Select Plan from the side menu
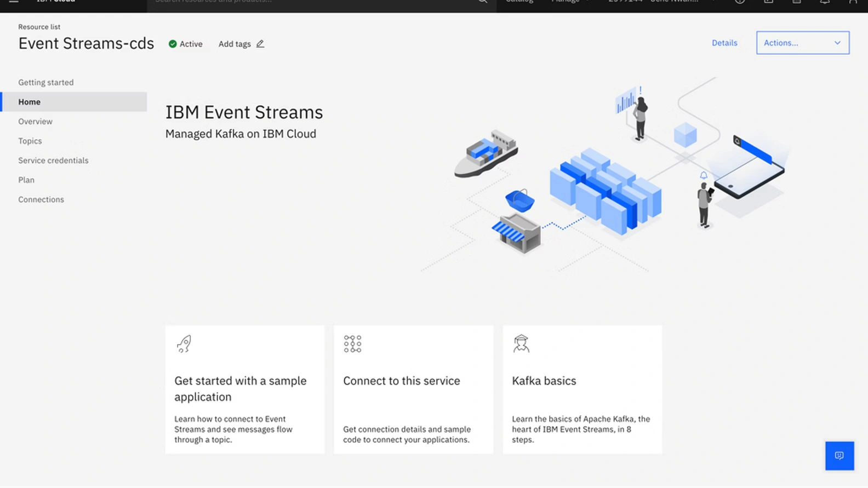Screen dimensions: 868x488 coord(26,180)
